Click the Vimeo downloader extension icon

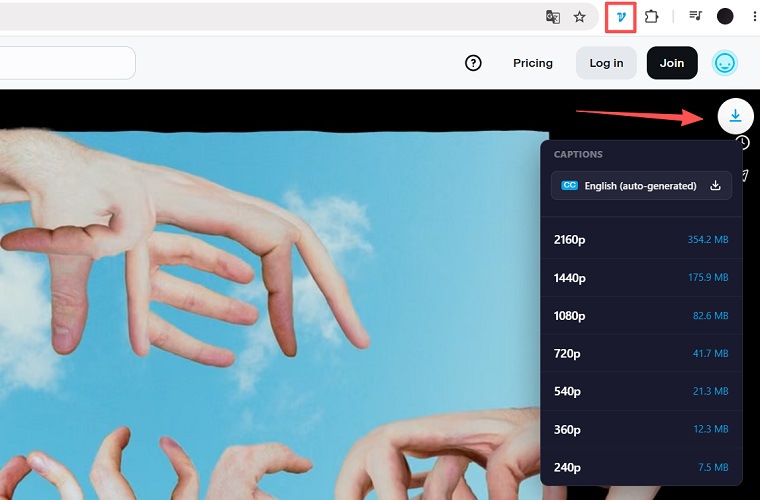tap(621, 17)
